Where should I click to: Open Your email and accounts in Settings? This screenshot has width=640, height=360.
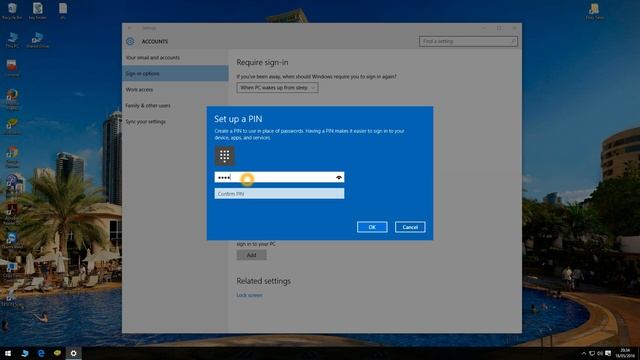coord(153,58)
